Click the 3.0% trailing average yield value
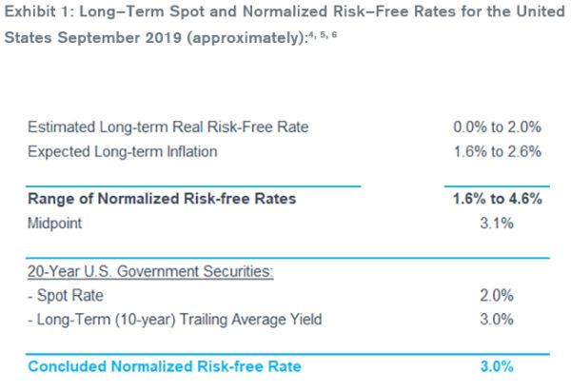Screen dimensions: 571x392 pyautogui.click(x=497, y=319)
